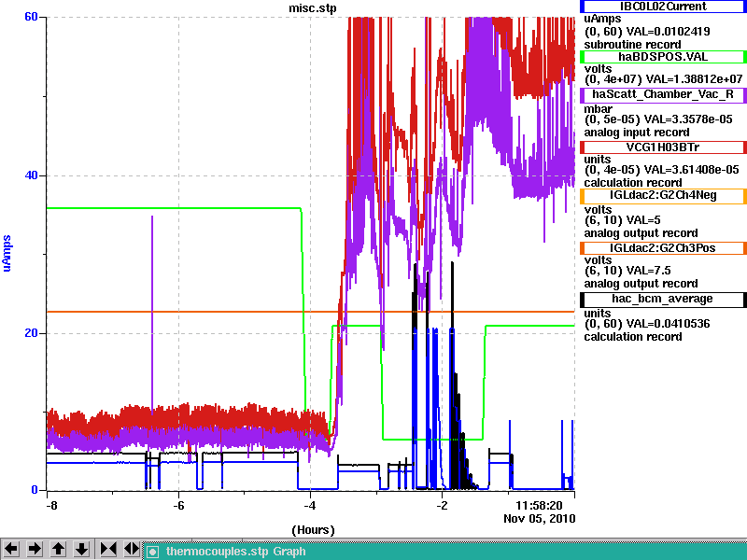Viewport: 747px width, 560px height.
Task: Select the hac_bcm_average legend entry
Action: (663, 299)
